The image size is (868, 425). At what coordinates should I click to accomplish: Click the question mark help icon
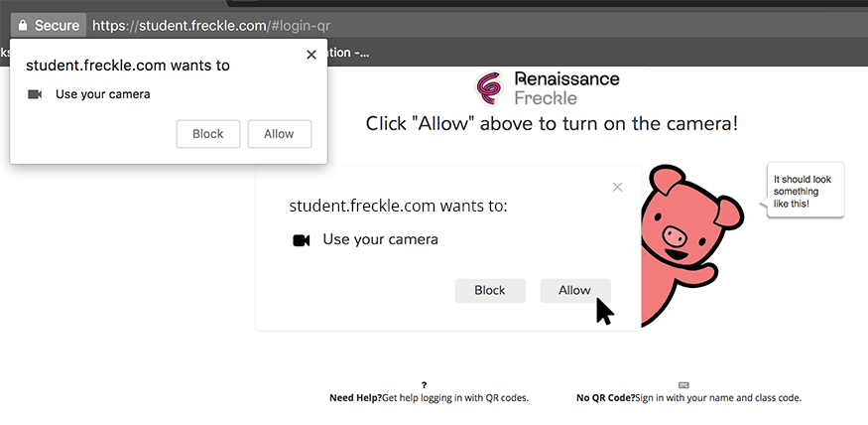pyautogui.click(x=424, y=384)
